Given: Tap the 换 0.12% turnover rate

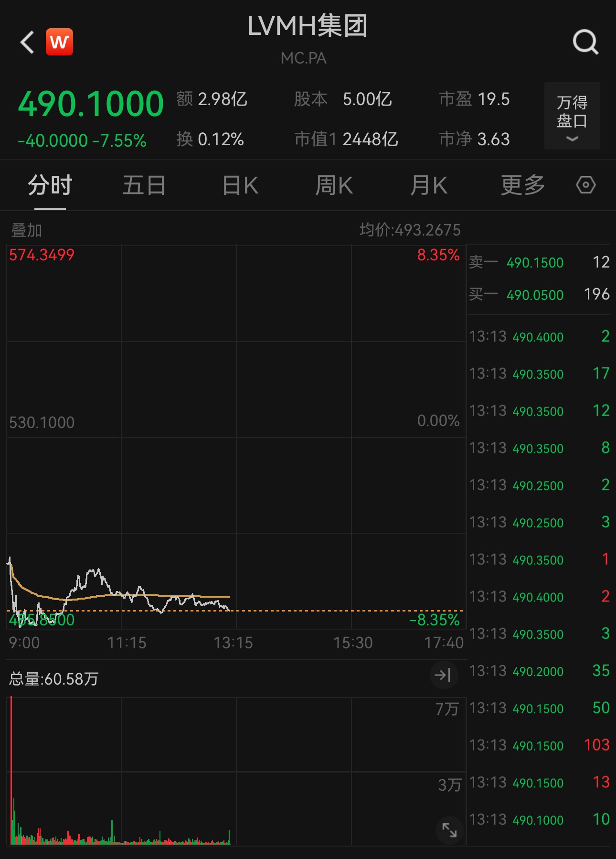Looking at the screenshot, I should (x=210, y=140).
